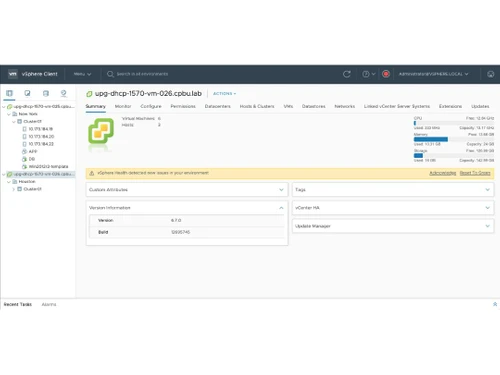Open the VMs and Templates inventory view icon
Viewport: 500px width, 375px height.
(27, 93)
